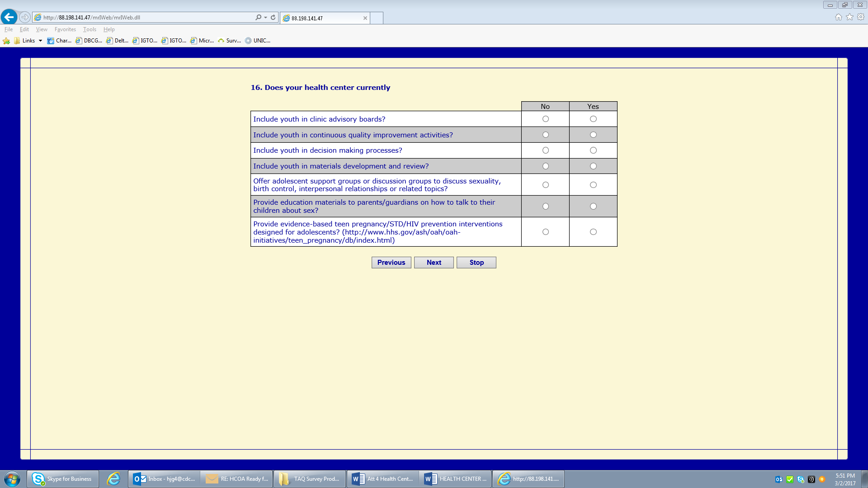This screenshot has height=488, width=868.
Task: Select Yes for youth in decision making processes
Action: pyautogui.click(x=593, y=150)
